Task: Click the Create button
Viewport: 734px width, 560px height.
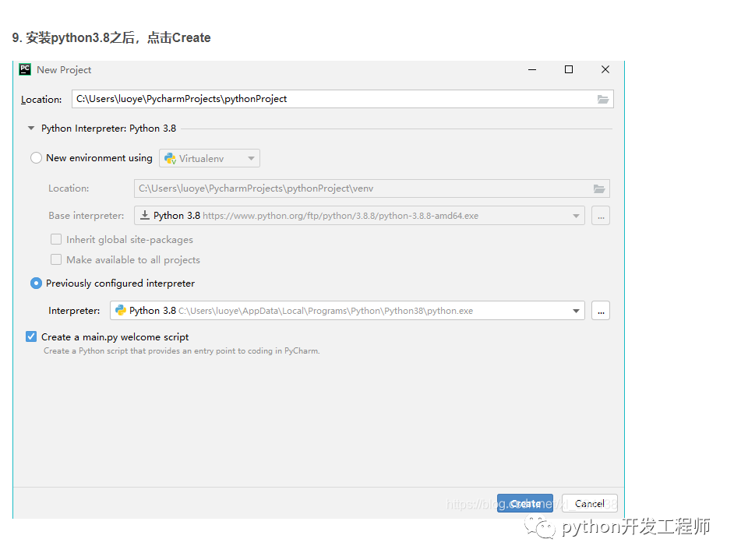Action: click(x=524, y=503)
